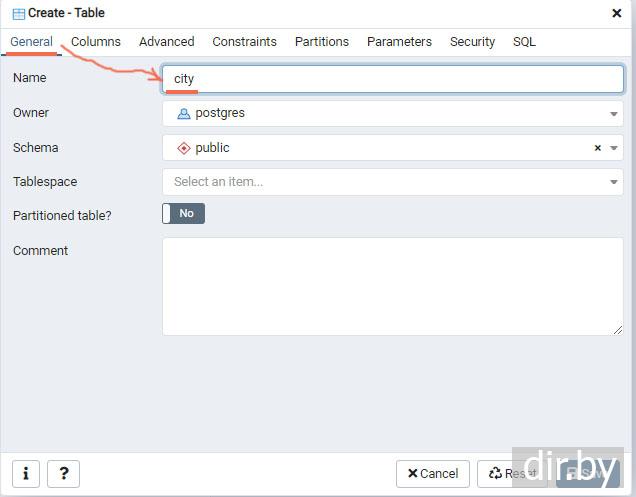Image resolution: width=636 pixels, height=497 pixels.
Task: Clear the public schema selection
Action: click(x=597, y=148)
